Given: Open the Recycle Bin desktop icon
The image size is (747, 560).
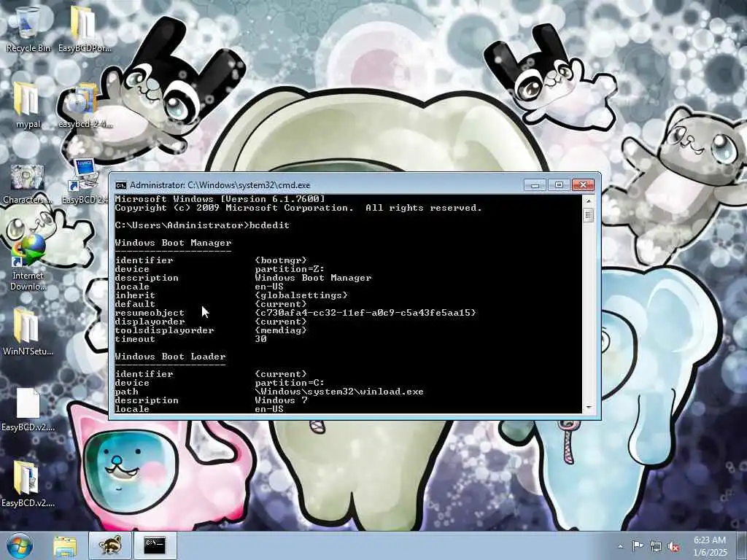Looking at the screenshot, I should point(28,28).
